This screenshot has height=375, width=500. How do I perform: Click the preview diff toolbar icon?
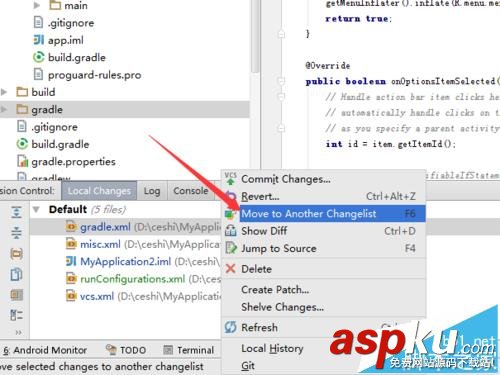(16, 295)
